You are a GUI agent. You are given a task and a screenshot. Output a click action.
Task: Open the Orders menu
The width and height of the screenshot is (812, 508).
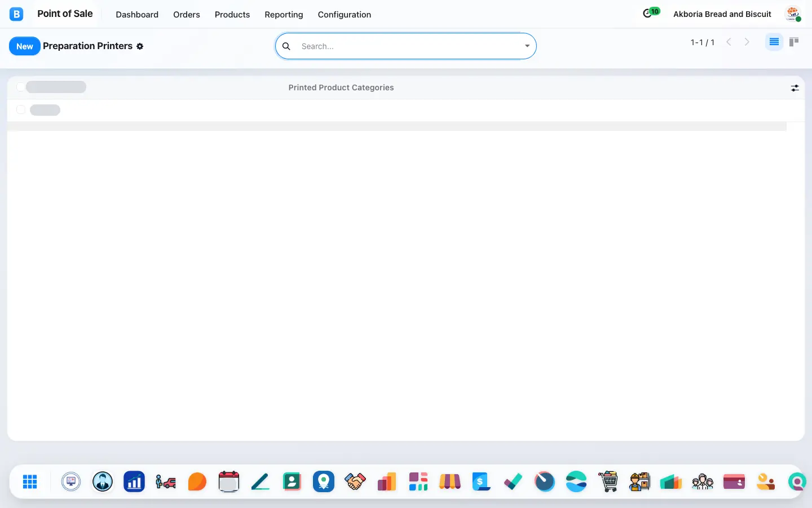click(187, 15)
